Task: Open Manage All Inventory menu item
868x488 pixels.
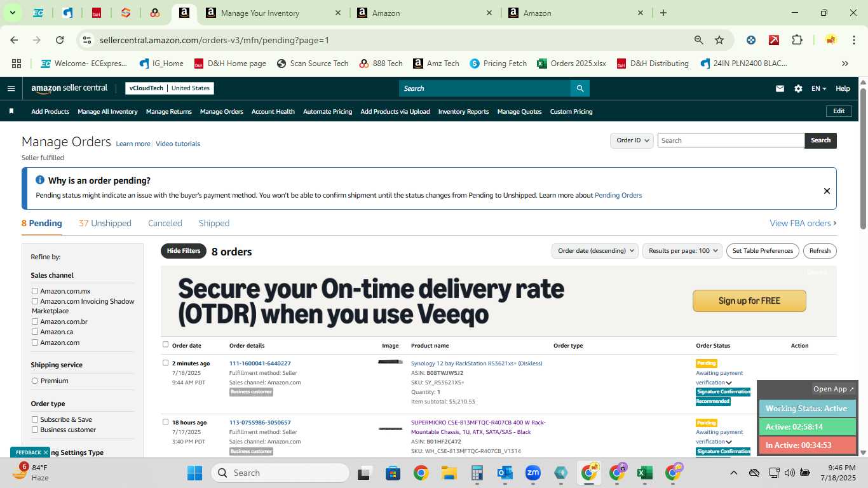Action: coord(107,111)
